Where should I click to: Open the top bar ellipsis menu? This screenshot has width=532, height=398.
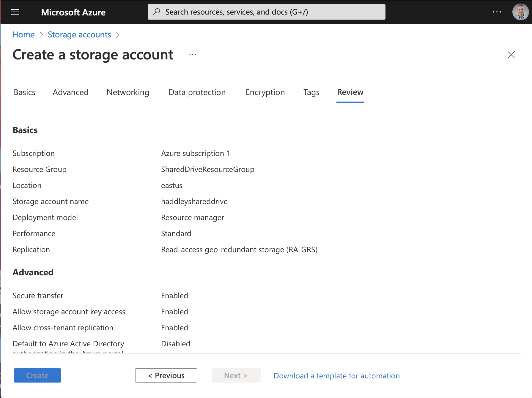pyautogui.click(x=497, y=12)
